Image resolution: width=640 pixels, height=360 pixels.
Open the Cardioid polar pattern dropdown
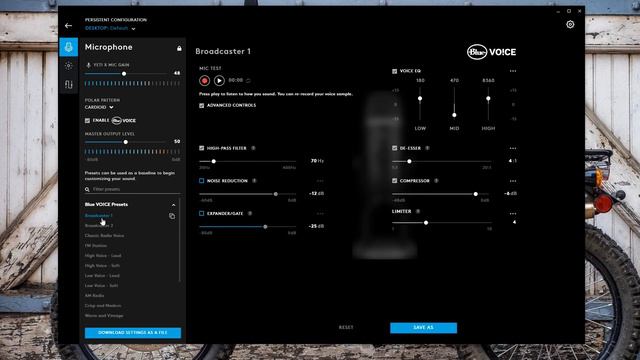click(99, 107)
